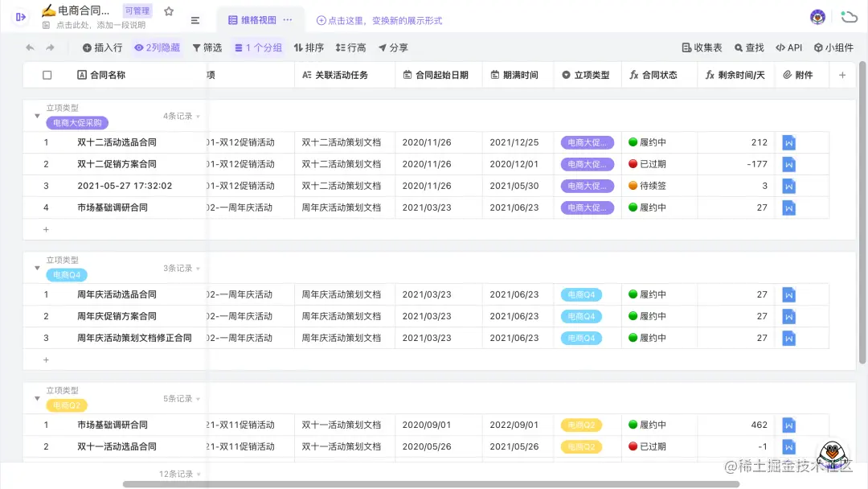Collapse the 电商大促采购 group

coord(36,115)
